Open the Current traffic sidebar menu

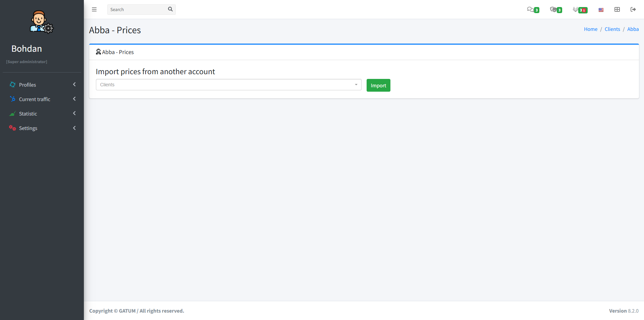tap(35, 99)
